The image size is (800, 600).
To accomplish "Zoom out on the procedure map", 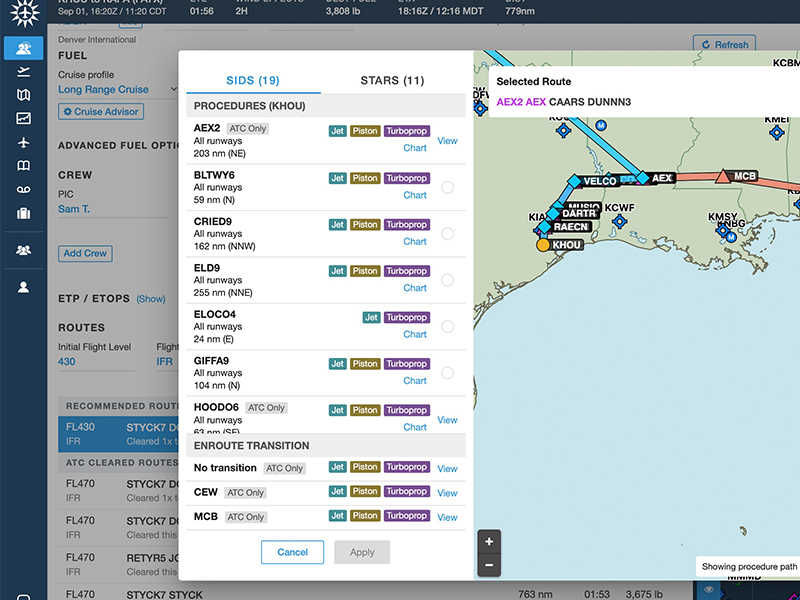I will (x=489, y=565).
